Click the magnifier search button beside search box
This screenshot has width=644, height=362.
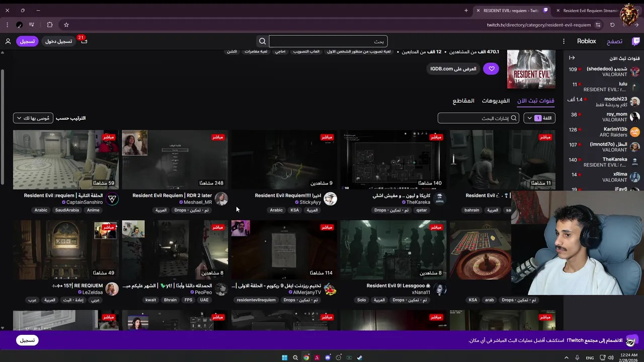coord(262,41)
